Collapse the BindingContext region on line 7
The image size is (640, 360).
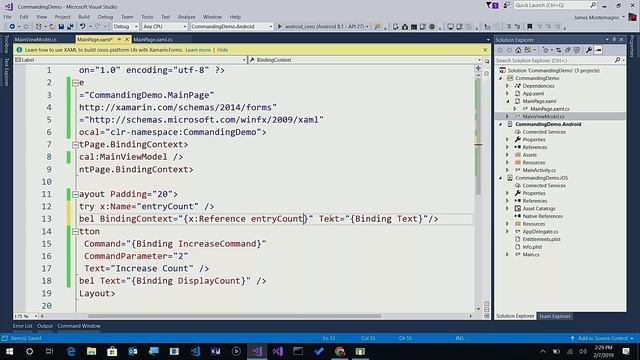click(75, 144)
